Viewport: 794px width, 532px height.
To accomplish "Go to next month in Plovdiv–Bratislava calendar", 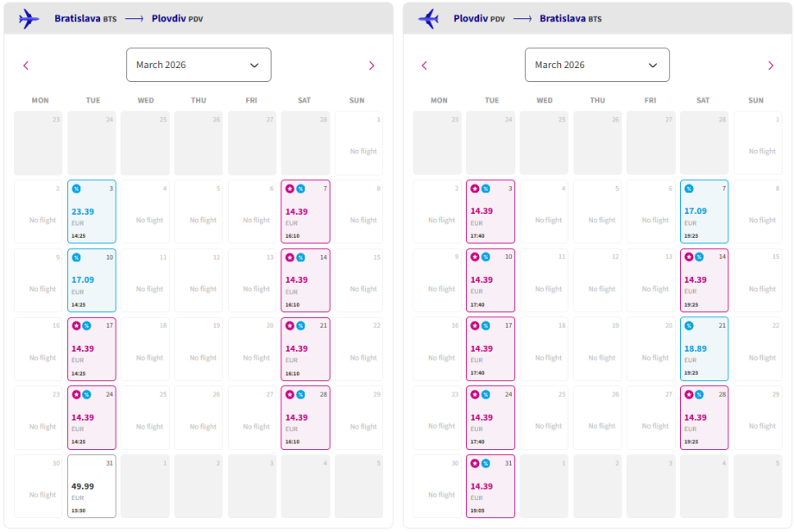I will (771, 66).
